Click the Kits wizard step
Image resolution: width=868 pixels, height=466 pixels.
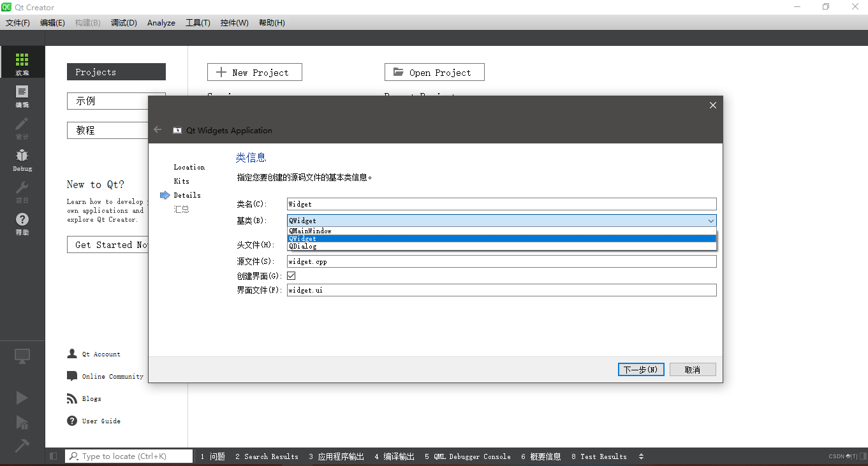(x=181, y=181)
